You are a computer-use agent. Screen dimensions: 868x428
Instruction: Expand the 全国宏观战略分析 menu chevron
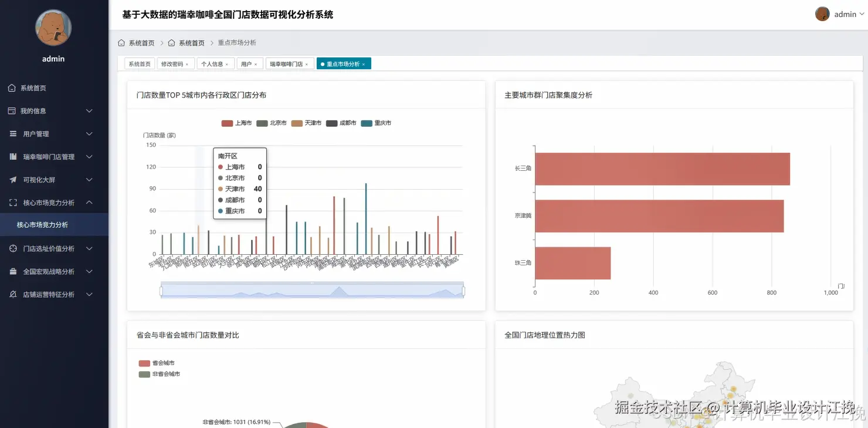(x=89, y=272)
